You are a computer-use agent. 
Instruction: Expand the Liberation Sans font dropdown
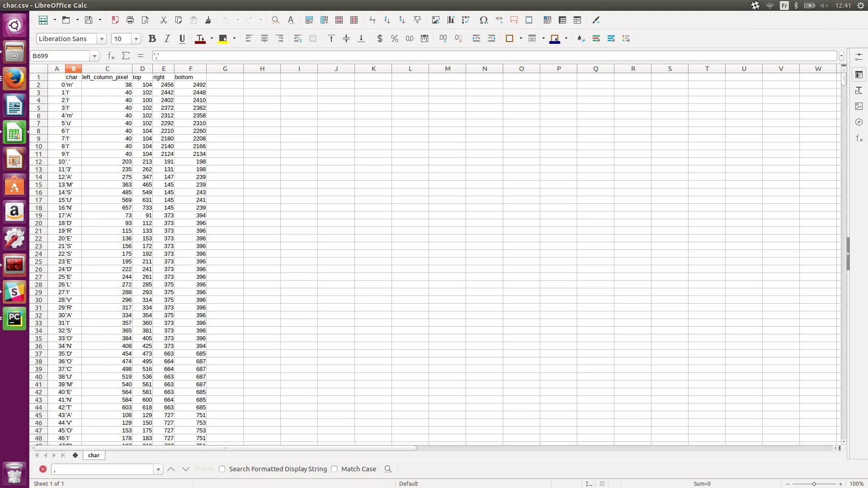pos(102,39)
